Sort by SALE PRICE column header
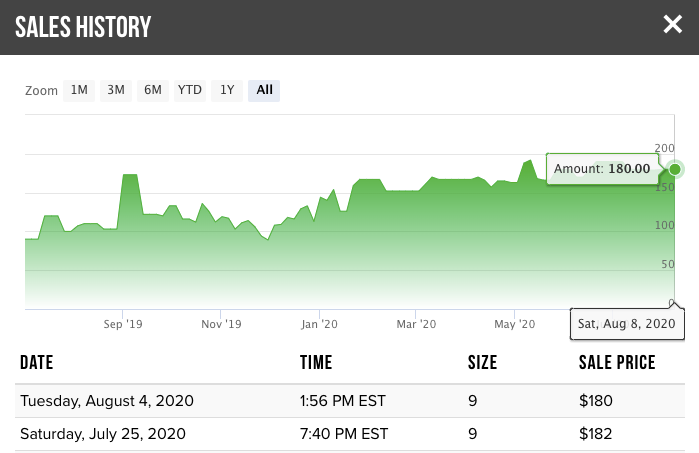 [617, 363]
